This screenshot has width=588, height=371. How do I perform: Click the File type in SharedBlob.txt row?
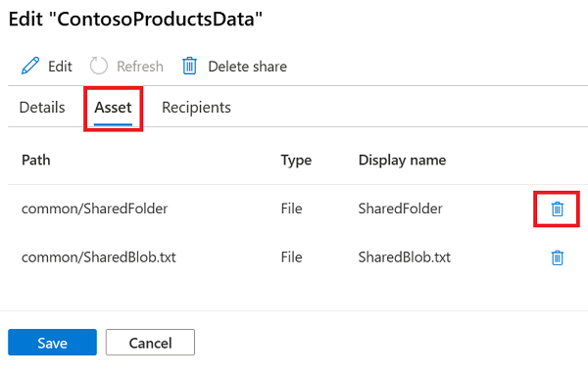[x=292, y=257]
